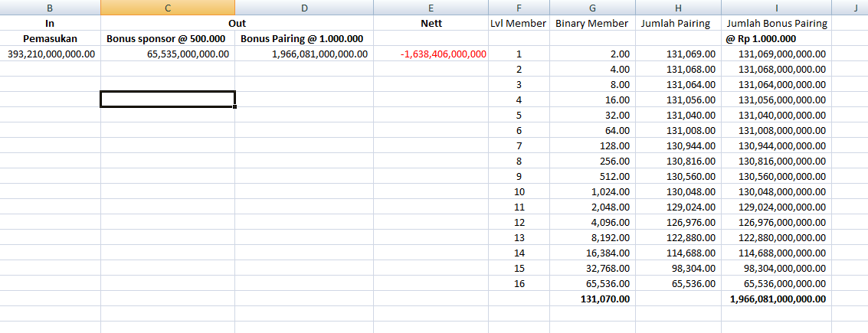Select column B header
This screenshot has height=333, width=868.
[x=50, y=8]
